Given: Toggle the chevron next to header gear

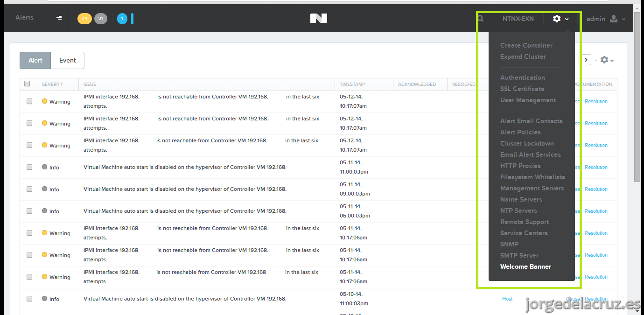Looking at the screenshot, I should 567,19.
